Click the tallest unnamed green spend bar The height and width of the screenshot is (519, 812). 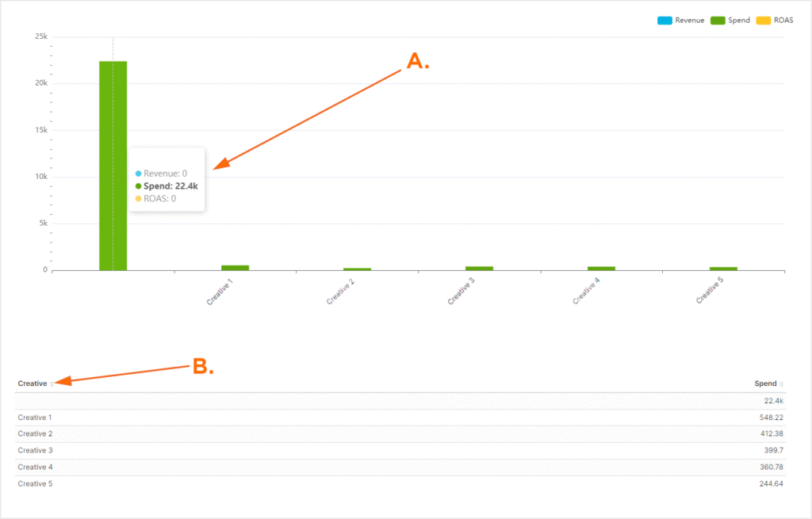[x=113, y=166]
